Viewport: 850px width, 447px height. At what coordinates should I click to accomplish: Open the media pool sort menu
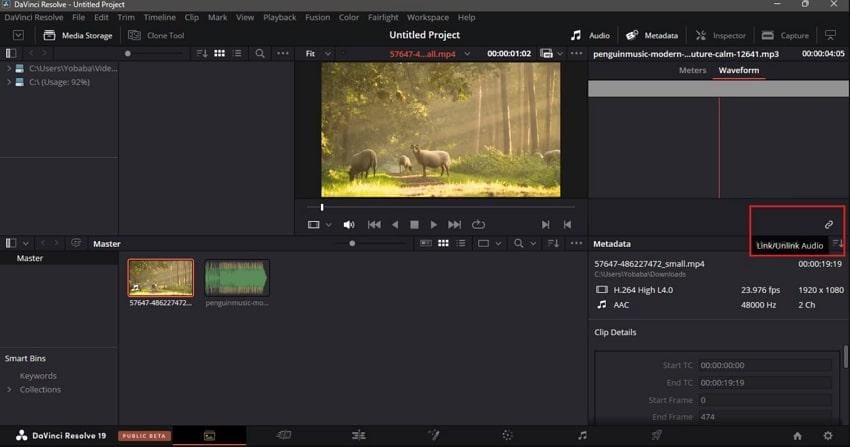tap(553, 243)
